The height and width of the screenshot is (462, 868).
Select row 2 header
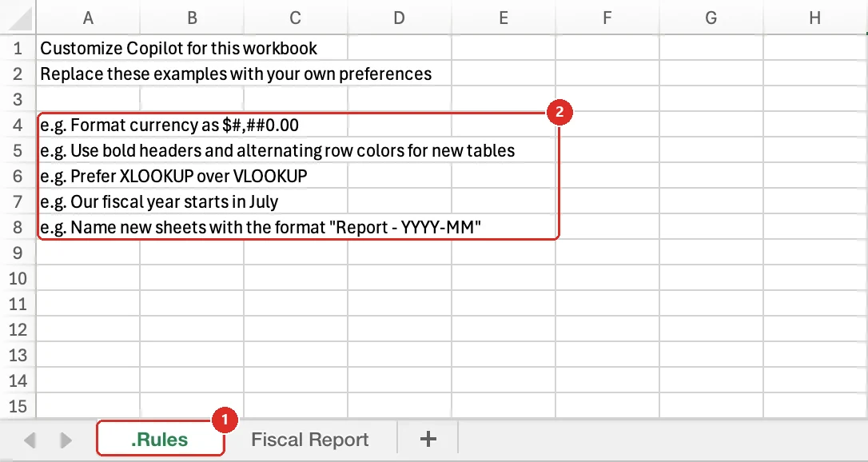click(18, 74)
